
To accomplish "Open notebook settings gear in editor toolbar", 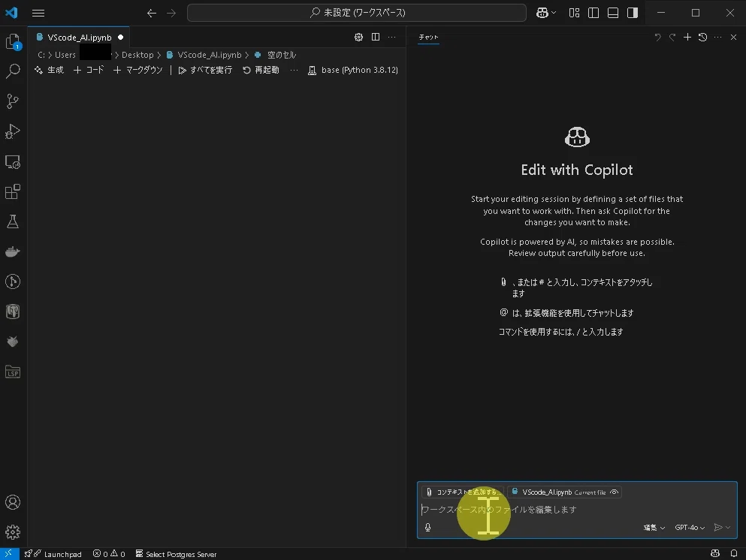I will click(x=359, y=37).
